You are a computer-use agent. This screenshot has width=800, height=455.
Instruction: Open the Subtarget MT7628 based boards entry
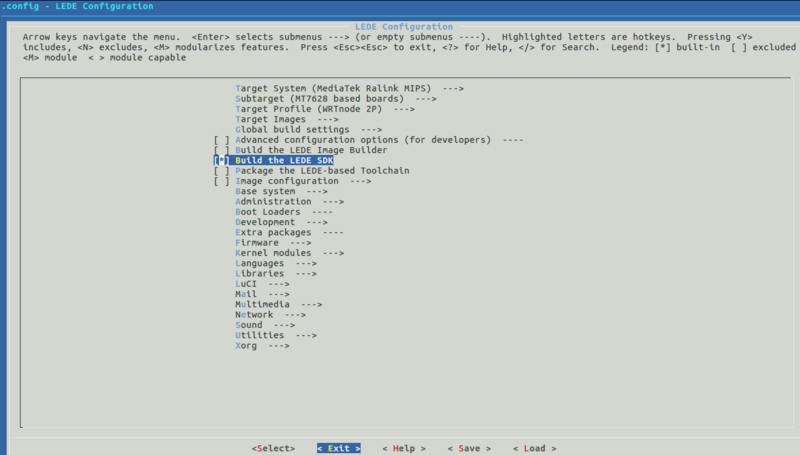click(336, 98)
